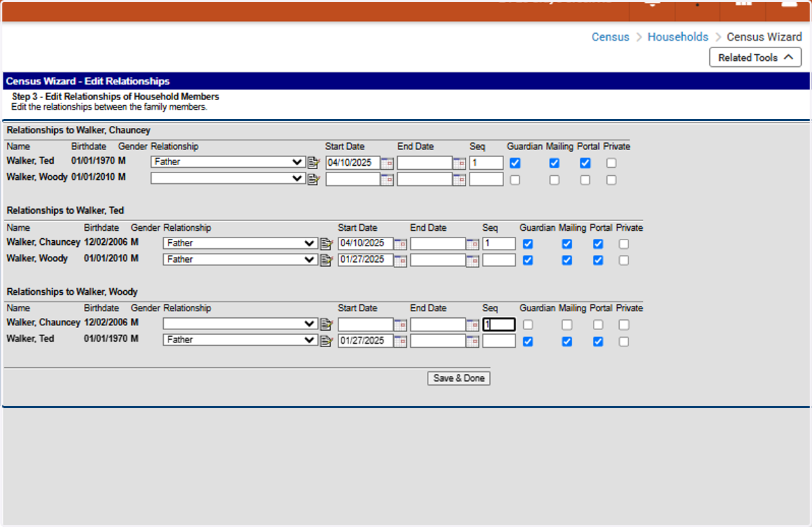Click 'Census Wizard' breadcrumb text
This screenshot has height=527, width=812.
pyautogui.click(x=765, y=37)
